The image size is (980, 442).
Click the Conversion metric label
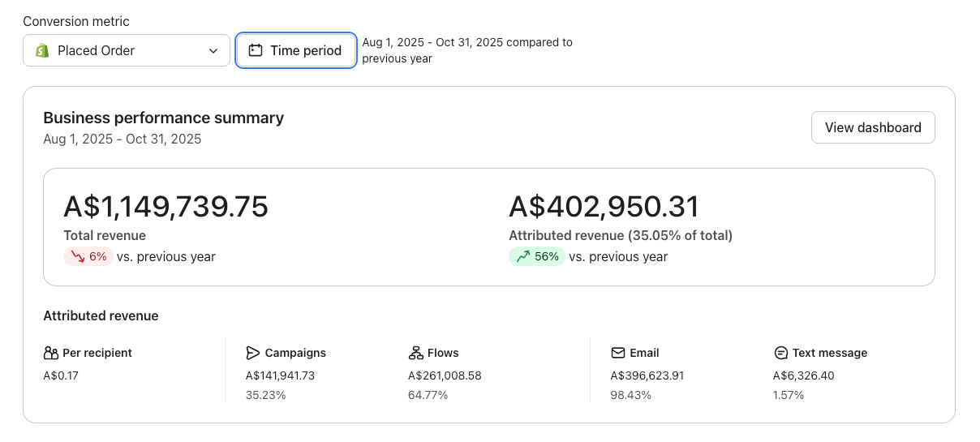[76, 21]
